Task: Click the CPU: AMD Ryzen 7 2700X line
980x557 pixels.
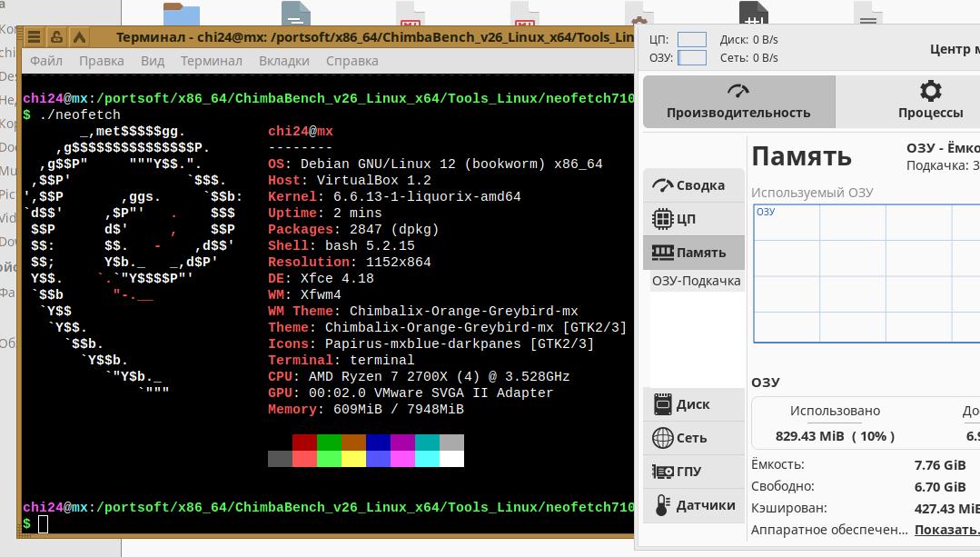Action: tap(419, 376)
